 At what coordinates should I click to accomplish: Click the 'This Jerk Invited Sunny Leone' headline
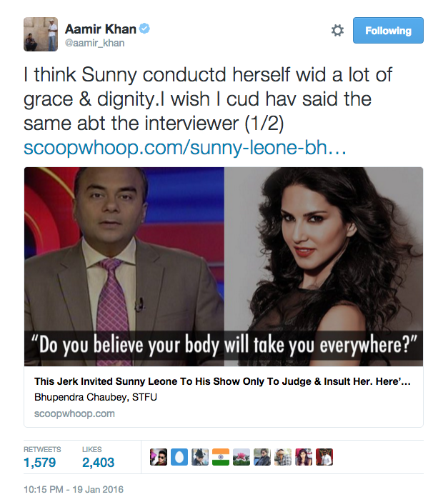point(222,381)
